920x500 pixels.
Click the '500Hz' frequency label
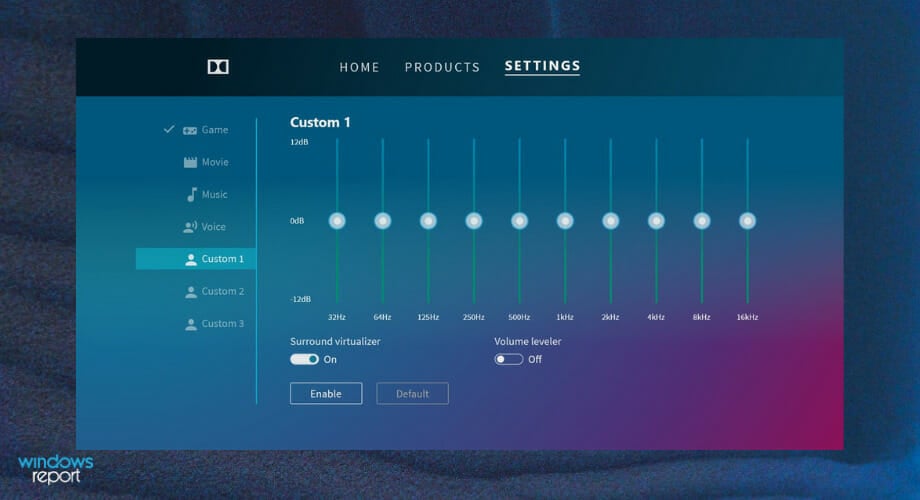519,317
